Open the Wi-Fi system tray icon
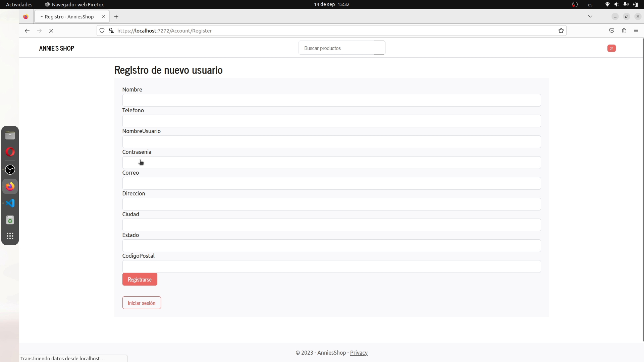This screenshot has width=644, height=362. coord(607,4)
